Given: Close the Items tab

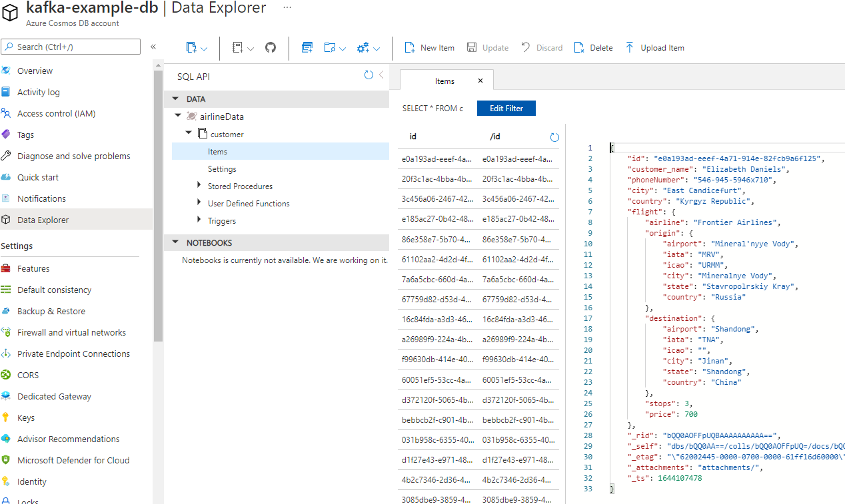Looking at the screenshot, I should pyautogui.click(x=480, y=81).
